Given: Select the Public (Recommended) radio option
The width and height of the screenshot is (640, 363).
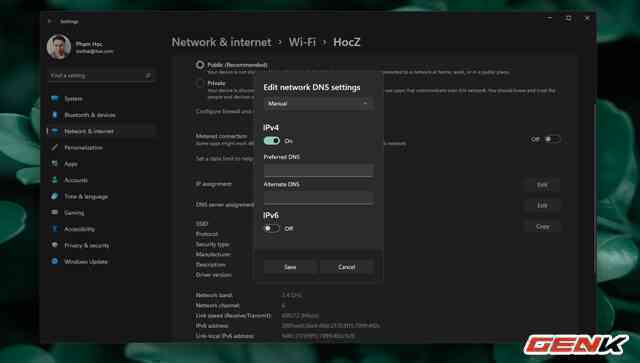Looking at the screenshot, I should (200, 65).
